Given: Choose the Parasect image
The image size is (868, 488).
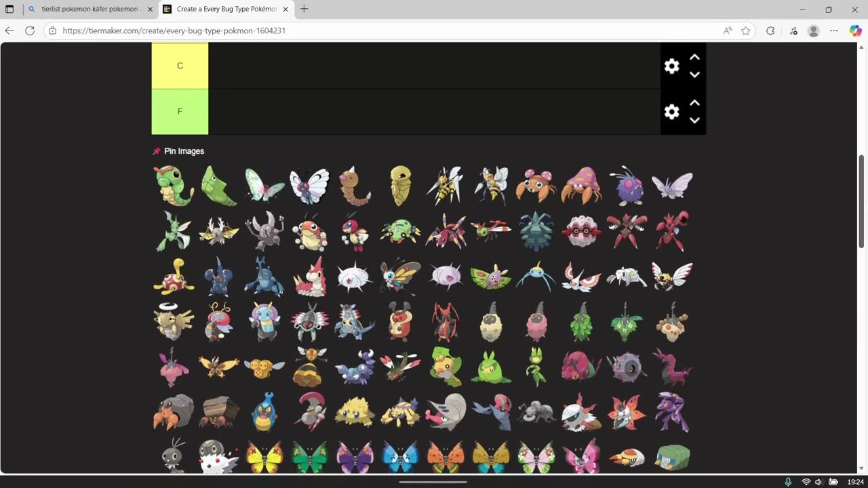Looking at the screenshot, I should pyautogui.click(x=581, y=185).
